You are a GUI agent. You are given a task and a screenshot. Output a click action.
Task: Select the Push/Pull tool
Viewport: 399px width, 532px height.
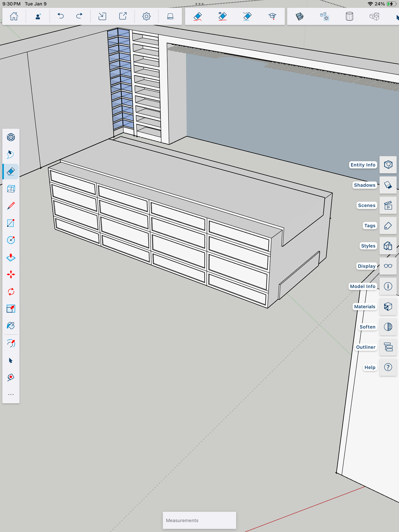11,257
